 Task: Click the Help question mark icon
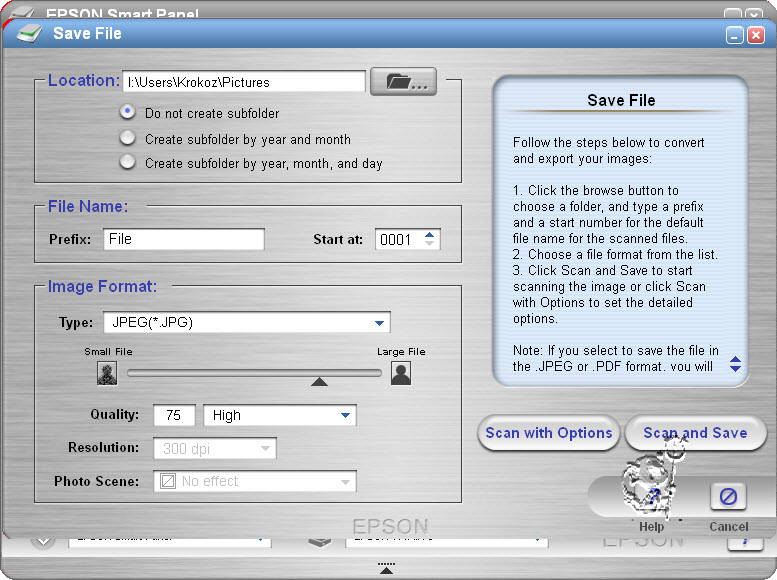pyautogui.click(x=652, y=496)
